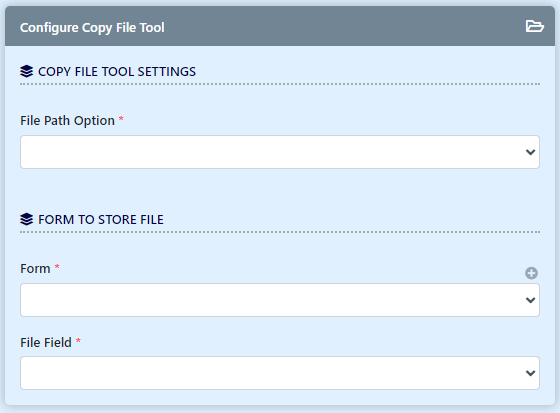560x413 pixels.
Task: Click the File Path Option label
Action: (x=67, y=121)
